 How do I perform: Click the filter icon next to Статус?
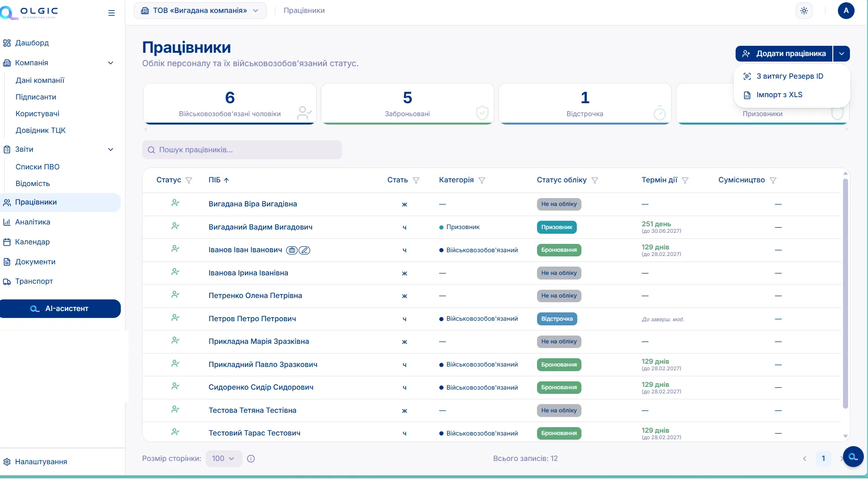189,180
